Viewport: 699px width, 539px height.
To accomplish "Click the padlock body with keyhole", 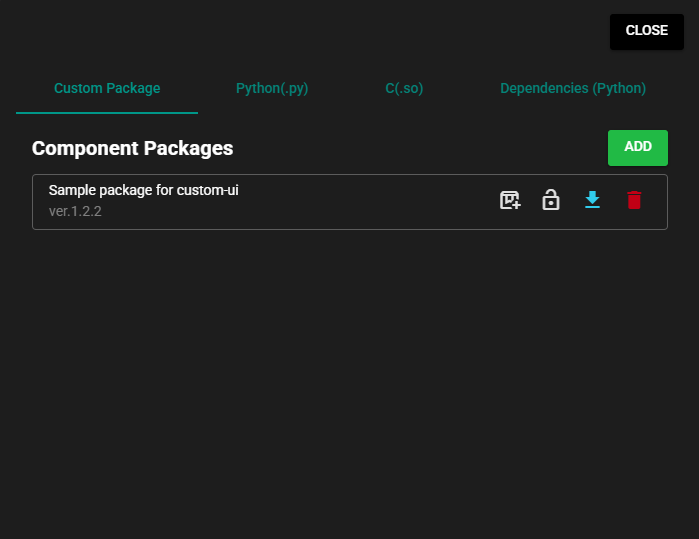I will click(551, 204).
